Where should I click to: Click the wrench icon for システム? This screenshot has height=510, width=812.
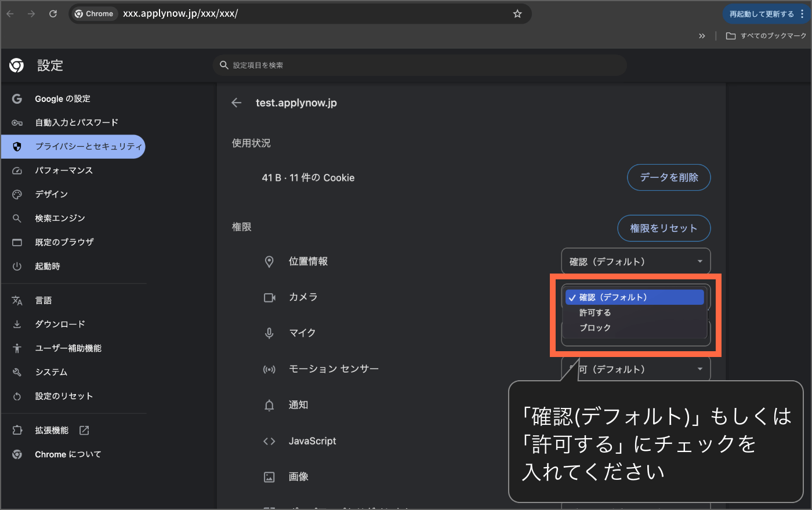(x=17, y=372)
